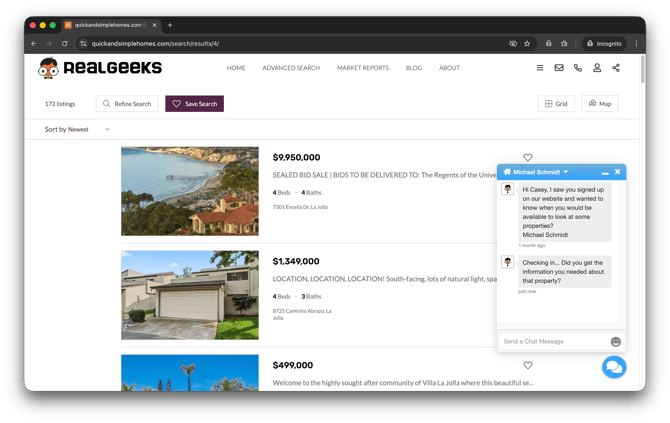The image size is (670, 423).
Task: Open a new browser tab
Action: tap(170, 25)
